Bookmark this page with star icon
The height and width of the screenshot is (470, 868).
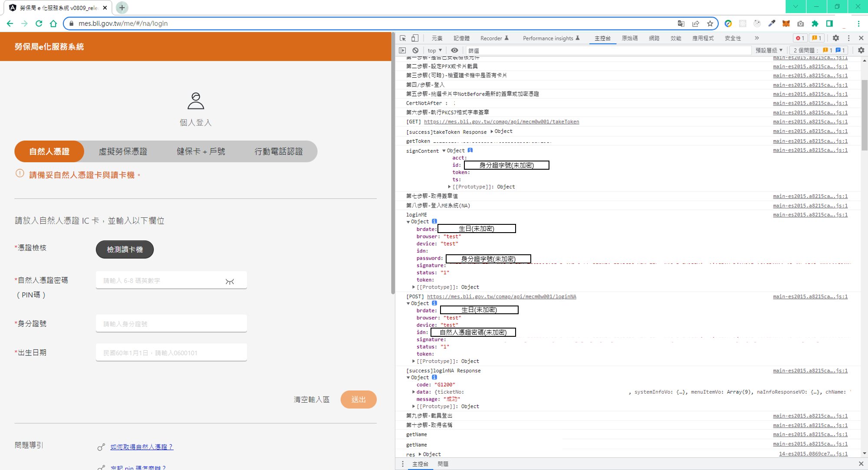(x=710, y=23)
